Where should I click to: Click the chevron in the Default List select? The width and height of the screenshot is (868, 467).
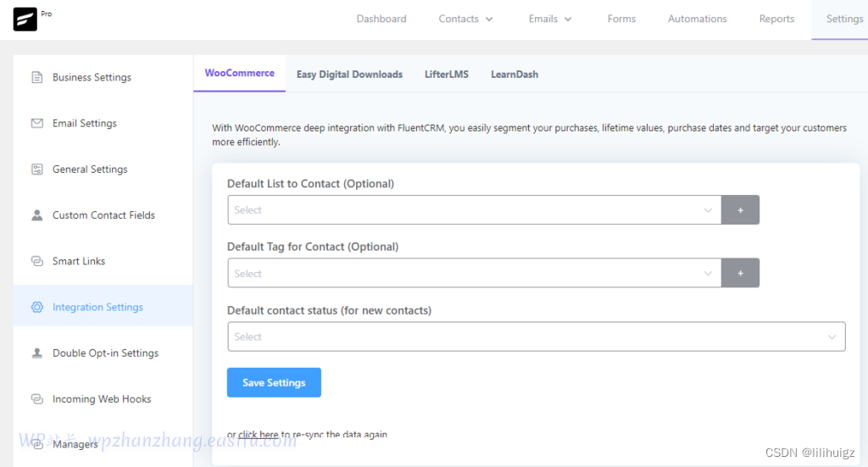tap(708, 210)
